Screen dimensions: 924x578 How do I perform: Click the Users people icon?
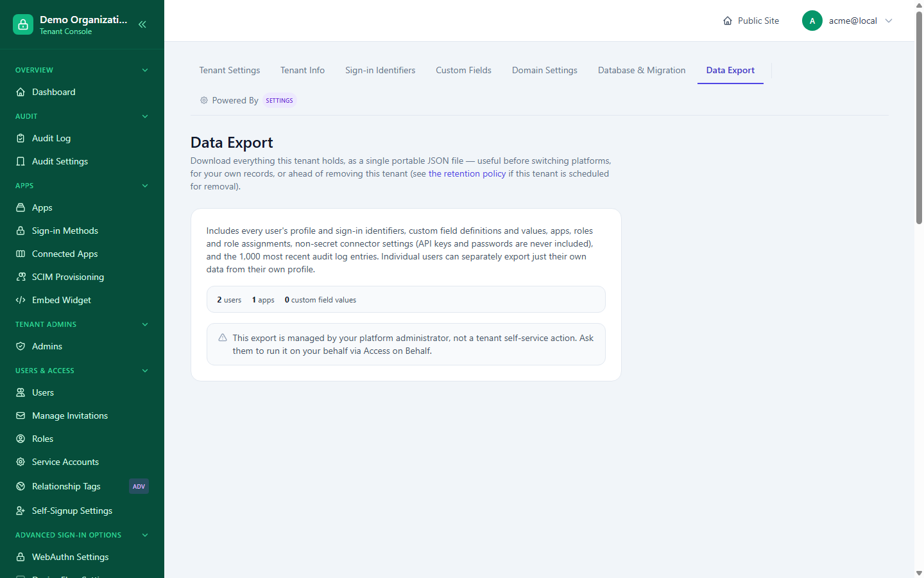pyautogui.click(x=21, y=392)
